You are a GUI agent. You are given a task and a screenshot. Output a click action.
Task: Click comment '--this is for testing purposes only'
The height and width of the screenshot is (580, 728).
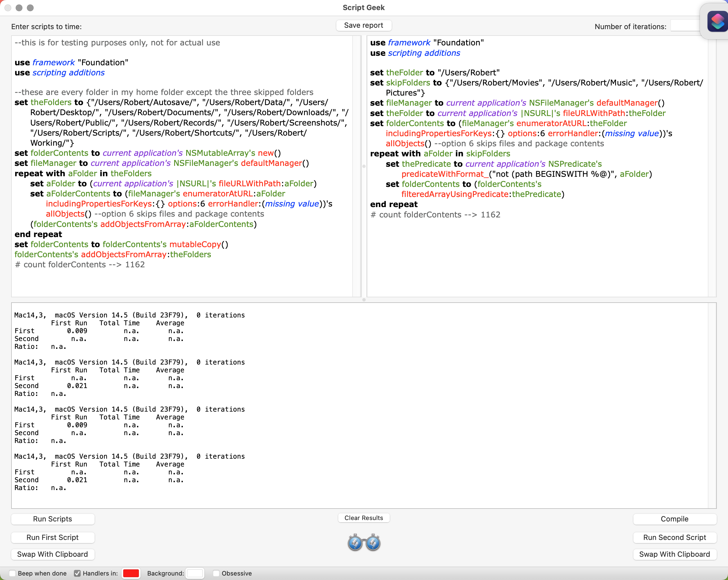coord(118,43)
